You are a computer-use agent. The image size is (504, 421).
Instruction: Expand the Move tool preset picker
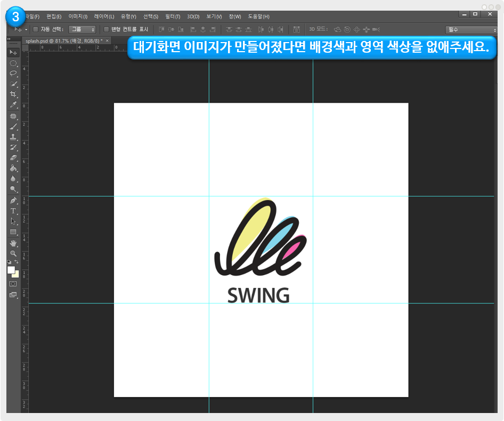27,29
